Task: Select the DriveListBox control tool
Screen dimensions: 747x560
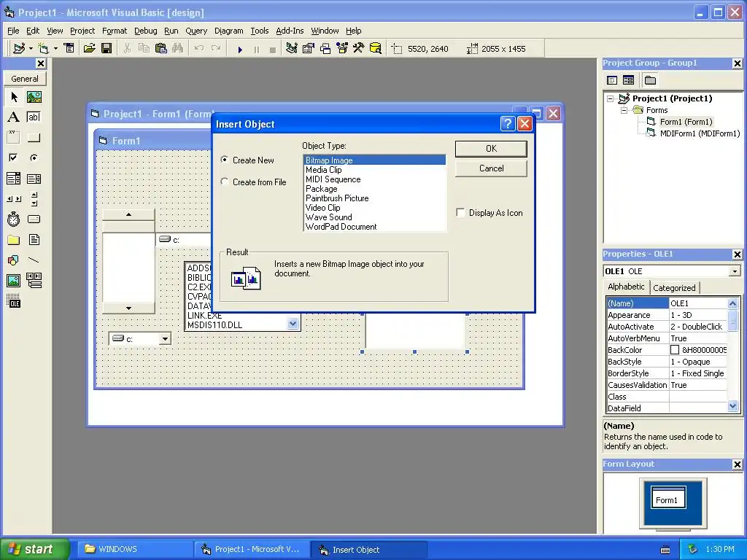Action: point(34,219)
